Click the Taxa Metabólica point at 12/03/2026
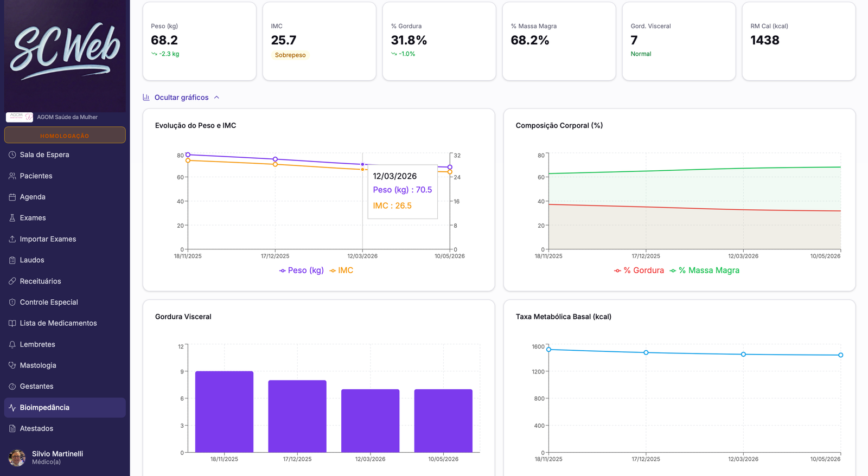868x476 pixels. (x=743, y=355)
